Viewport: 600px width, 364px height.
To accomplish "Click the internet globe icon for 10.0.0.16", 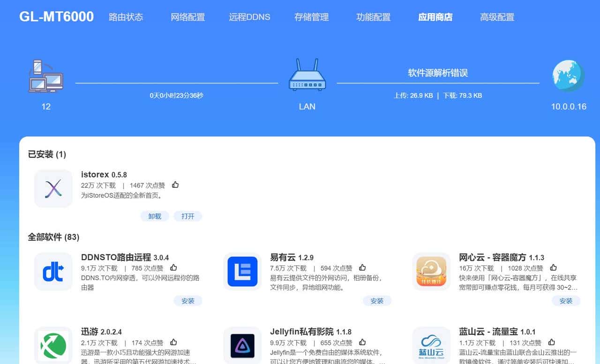I will click(x=568, y=74).
